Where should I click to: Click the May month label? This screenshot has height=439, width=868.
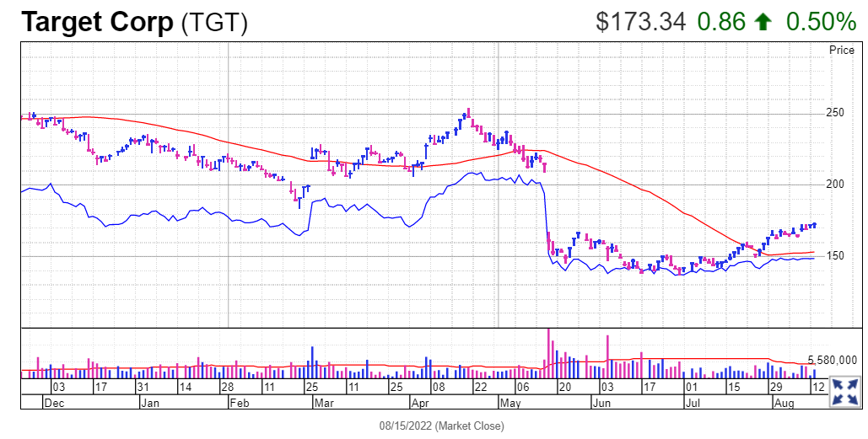tap(510, 403)
